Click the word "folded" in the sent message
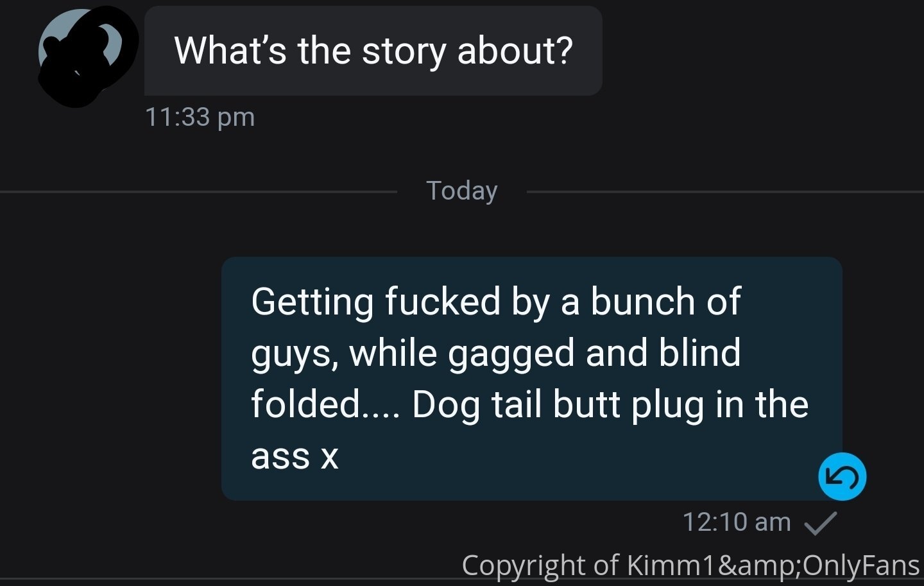 [x=305, y=404]
